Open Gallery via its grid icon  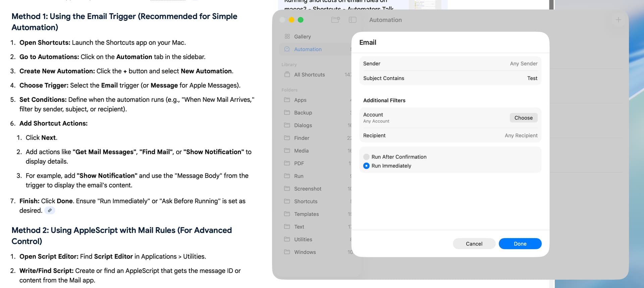click(x=287, y=37)
